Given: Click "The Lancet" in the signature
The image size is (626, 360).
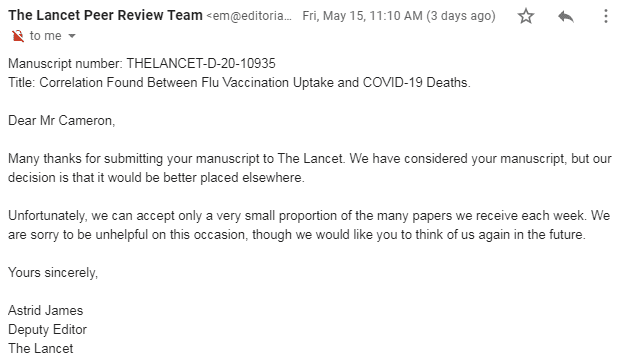Looking at the screenshot, I should 41,348.
